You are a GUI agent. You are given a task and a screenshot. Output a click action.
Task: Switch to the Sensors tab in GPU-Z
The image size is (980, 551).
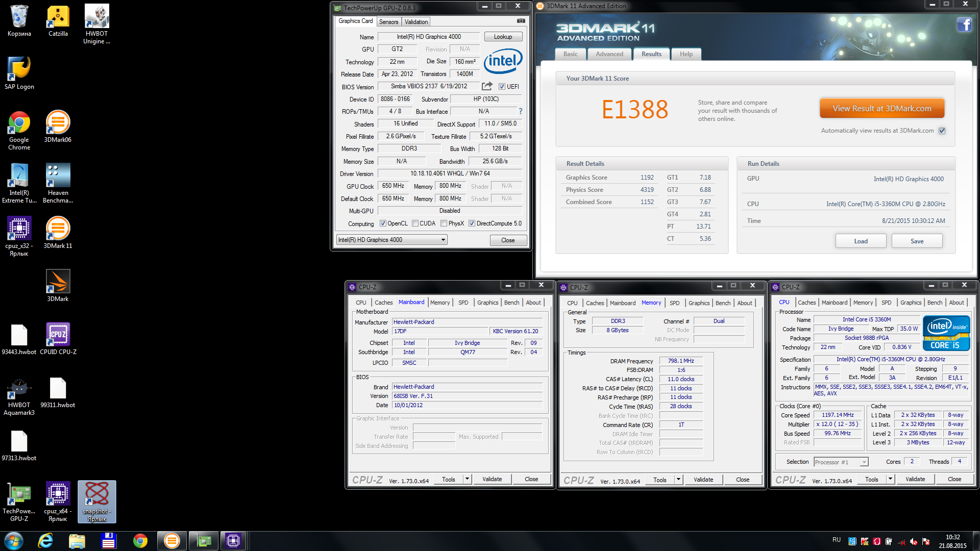tap(388, 22)
